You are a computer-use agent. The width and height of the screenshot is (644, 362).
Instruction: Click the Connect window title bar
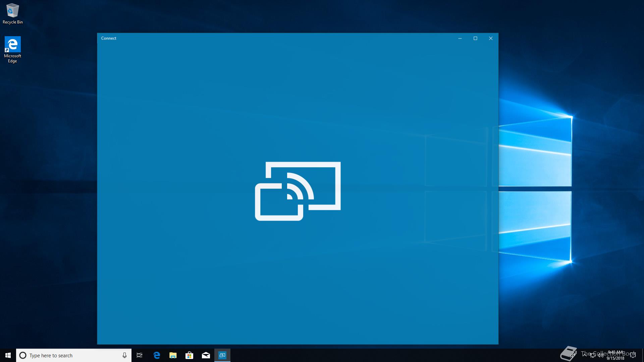click(x=268, y=38)
